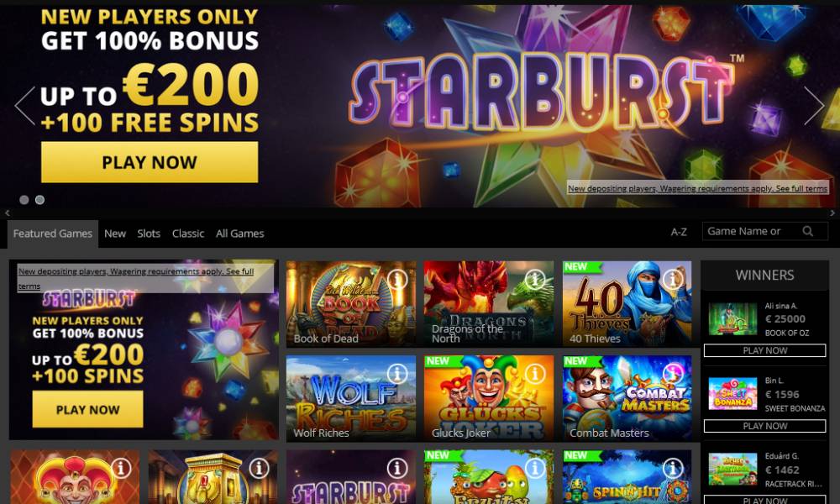Show info for Dragons of the North
This screenshot has width=840, height=504.
534,279
